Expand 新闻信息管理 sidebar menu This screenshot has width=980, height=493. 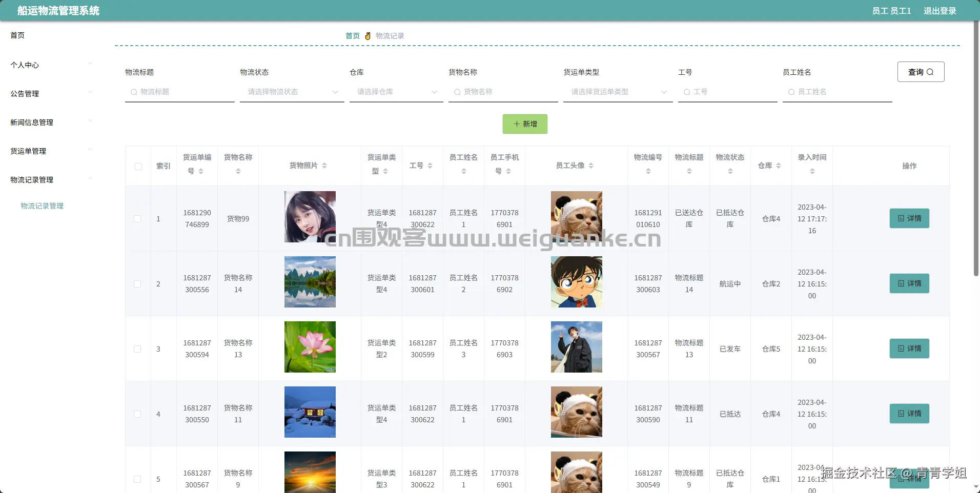(51, 122)
